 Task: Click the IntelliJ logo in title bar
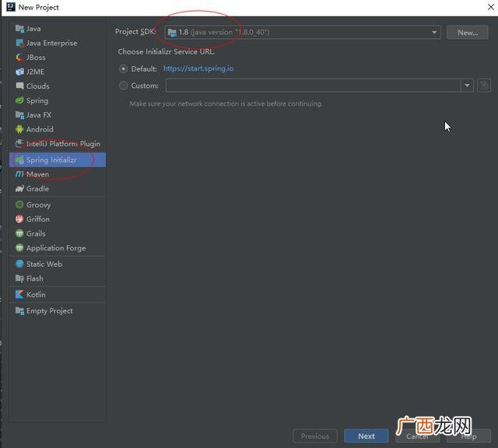point(11,7)
